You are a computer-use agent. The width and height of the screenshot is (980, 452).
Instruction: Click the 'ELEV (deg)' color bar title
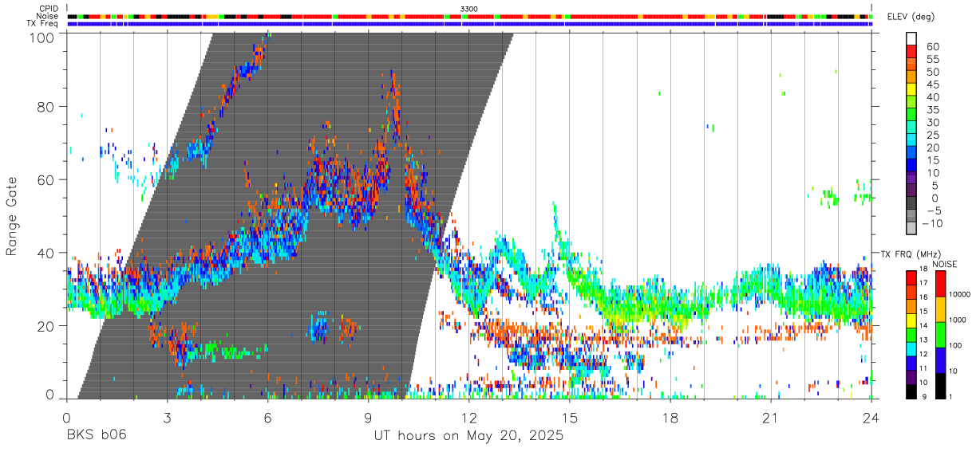tap(911, 17)
